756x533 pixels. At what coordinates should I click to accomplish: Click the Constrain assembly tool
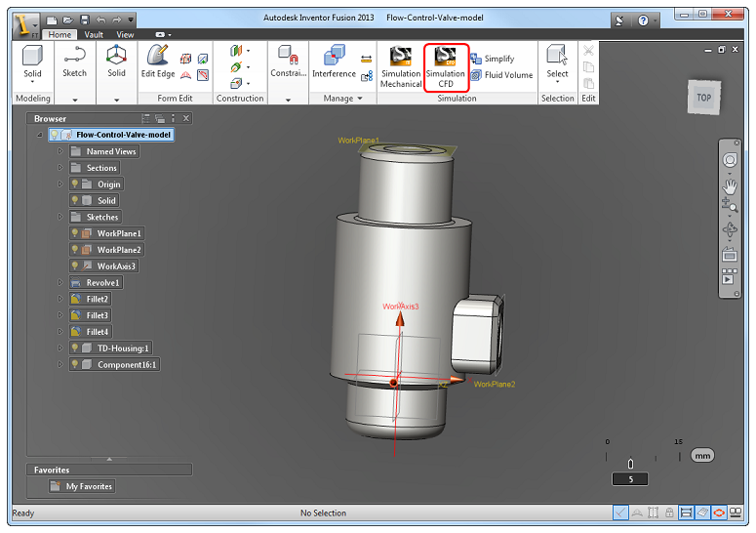[289, 61]
